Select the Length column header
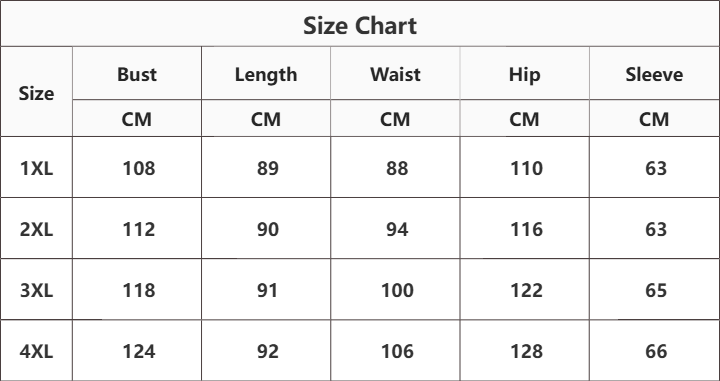This screenshot has width=720, height=381. 266,75
